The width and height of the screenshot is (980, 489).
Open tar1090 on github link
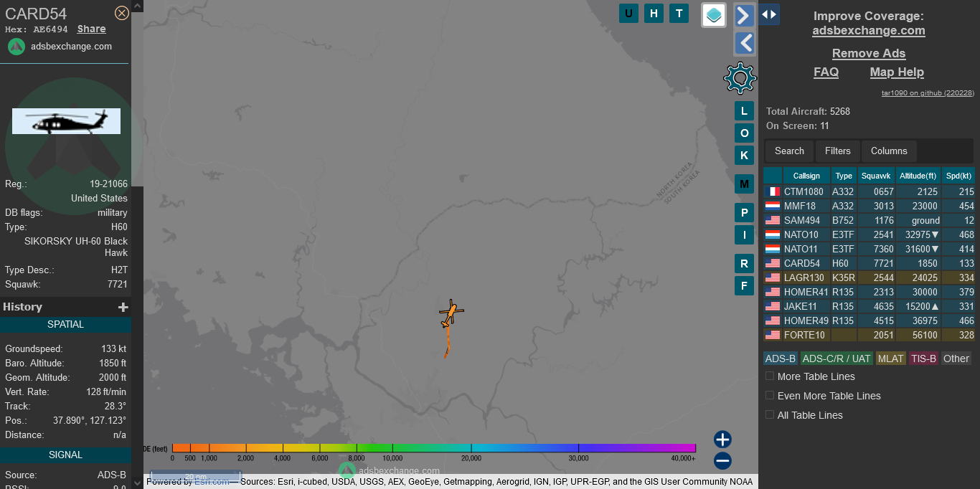pyautogui.click(x=928, y=93)
